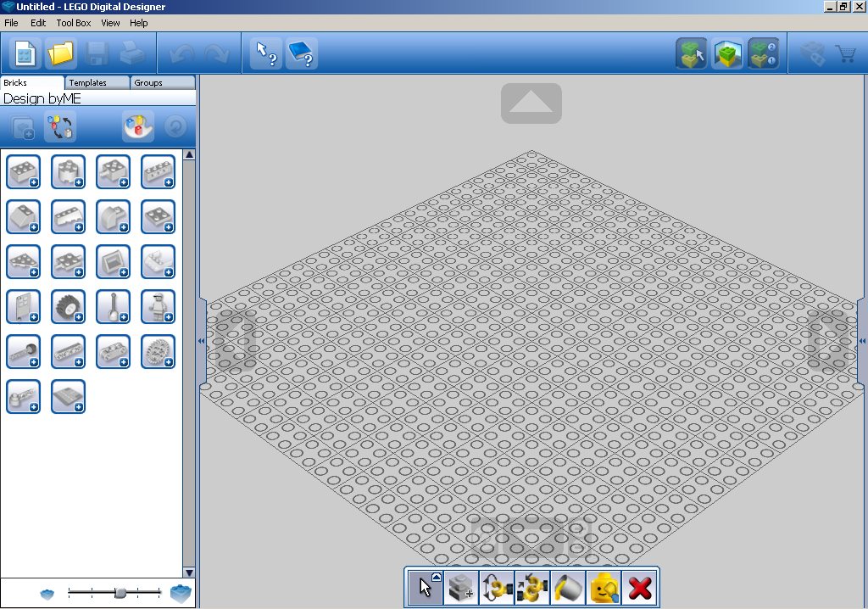Click the Design byME theme header
Image resolution: width=868 pixels, height=609 pixels.
[98, 98]
